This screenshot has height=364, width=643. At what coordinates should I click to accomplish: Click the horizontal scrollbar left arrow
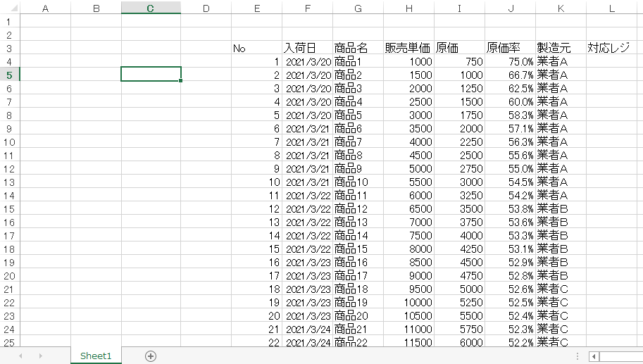pos(594,356)
